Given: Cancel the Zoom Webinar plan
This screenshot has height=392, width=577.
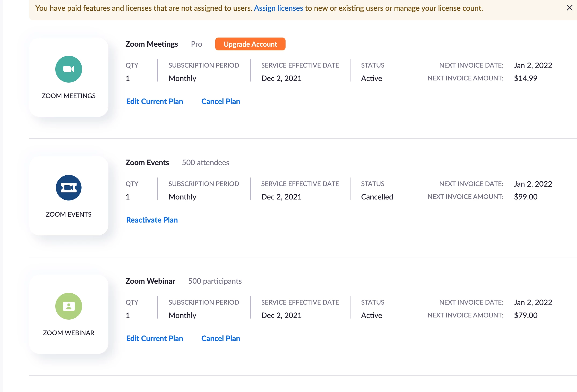Looking at the screenshot, I should [x=221, y=338].
